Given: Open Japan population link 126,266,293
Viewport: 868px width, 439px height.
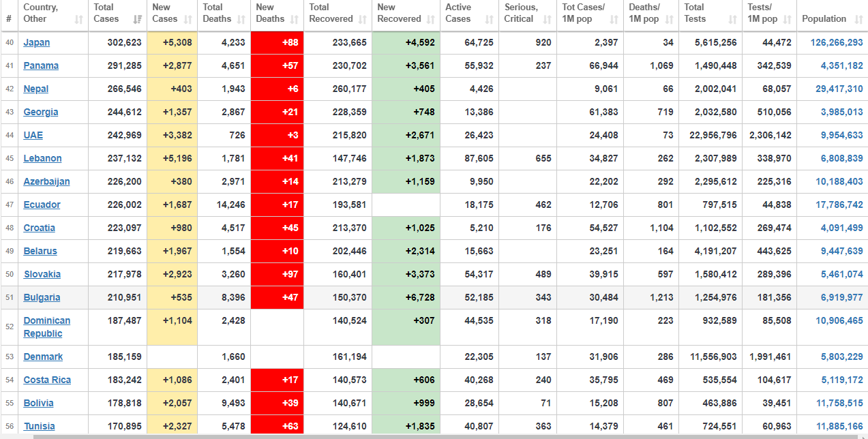Looking at the screenshot, I should coord(837,42).
